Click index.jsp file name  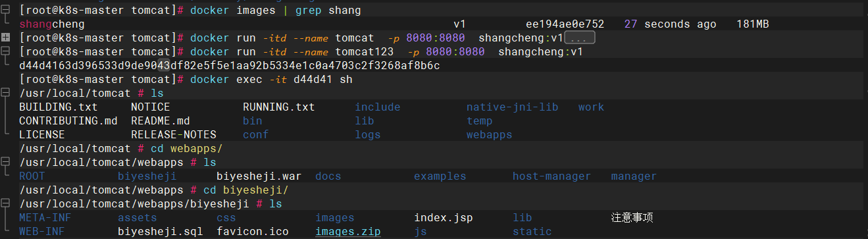tap(444, 218)
